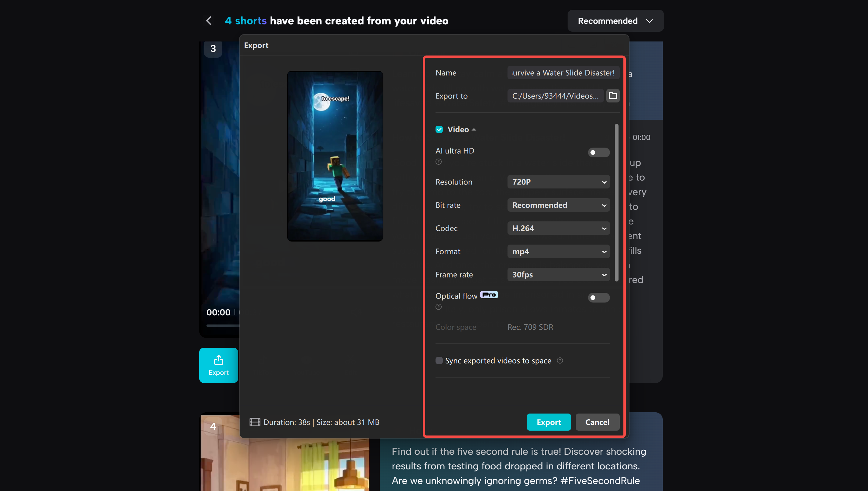The image size is (868, 491).
Task: Click the help icon beside Sync exported videos
Action: pos(560,360)
